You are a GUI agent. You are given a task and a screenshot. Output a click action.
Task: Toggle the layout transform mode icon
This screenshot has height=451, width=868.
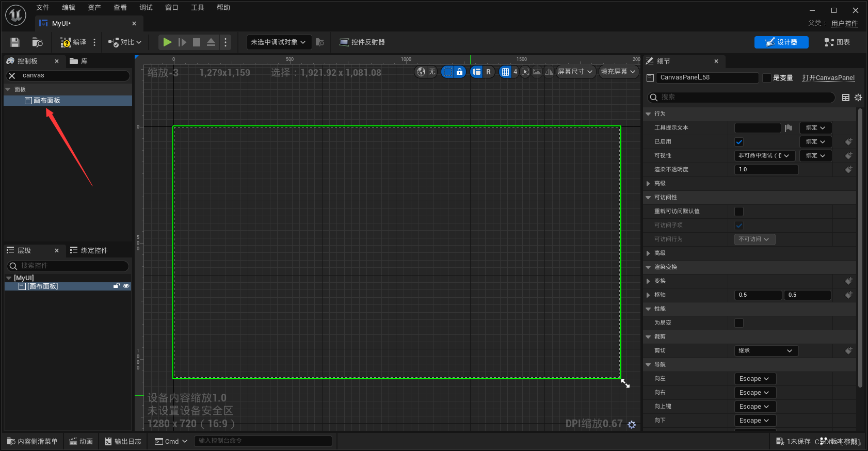(x=477, y=72)
